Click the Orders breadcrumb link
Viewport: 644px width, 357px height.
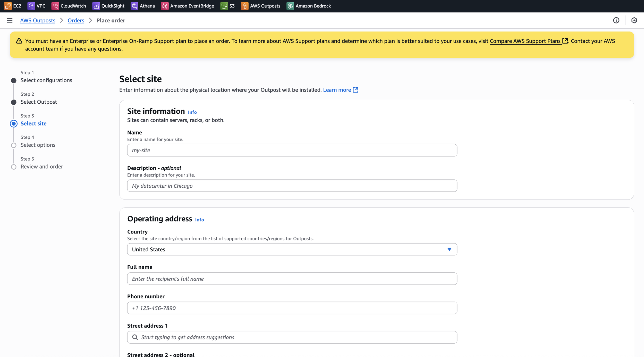point(76,20)
